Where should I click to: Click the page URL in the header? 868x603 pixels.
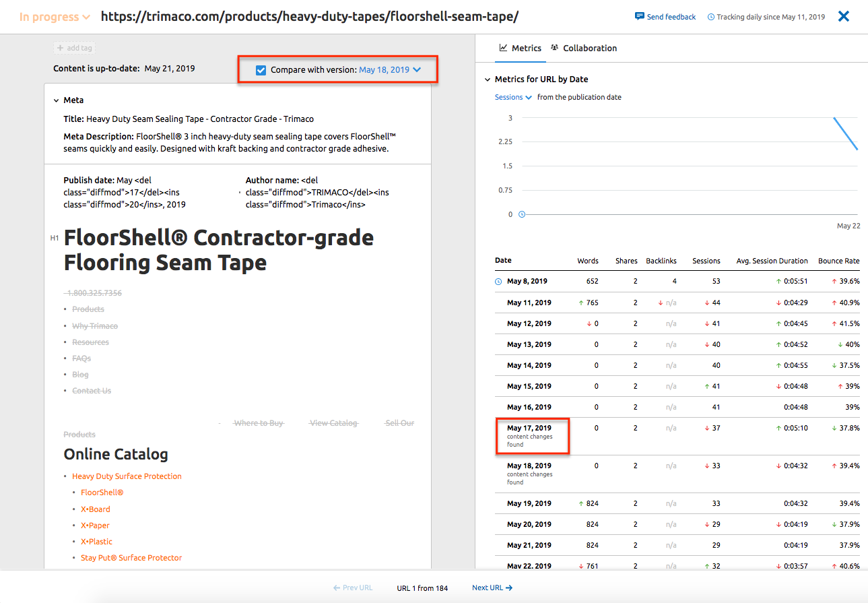(310, 17)
